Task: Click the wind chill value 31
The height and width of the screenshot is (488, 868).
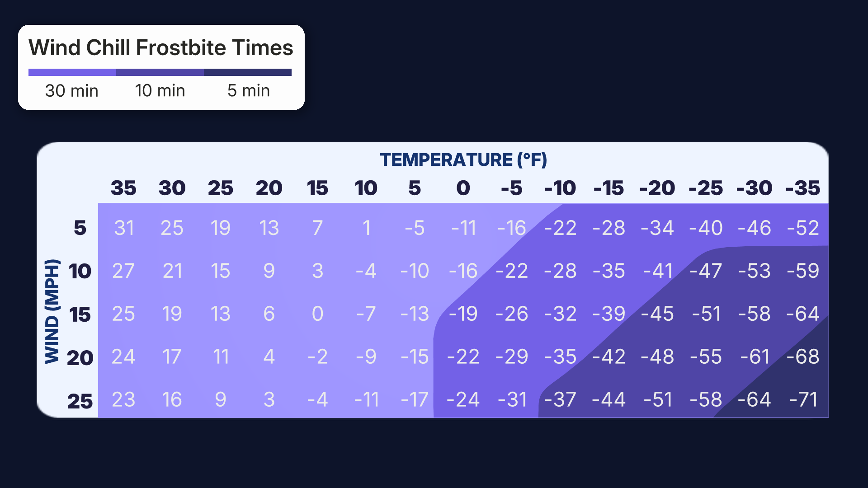Action: click(123, 228)
